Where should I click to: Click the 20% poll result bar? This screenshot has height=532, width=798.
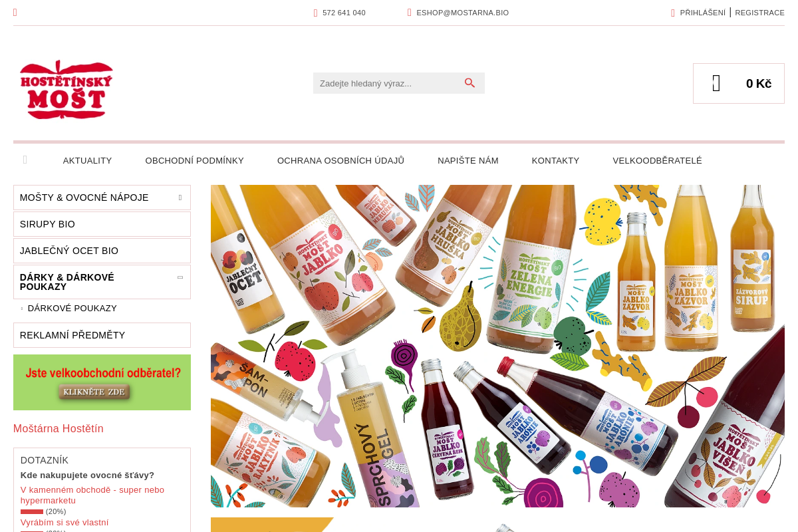[x=32, y=511]
